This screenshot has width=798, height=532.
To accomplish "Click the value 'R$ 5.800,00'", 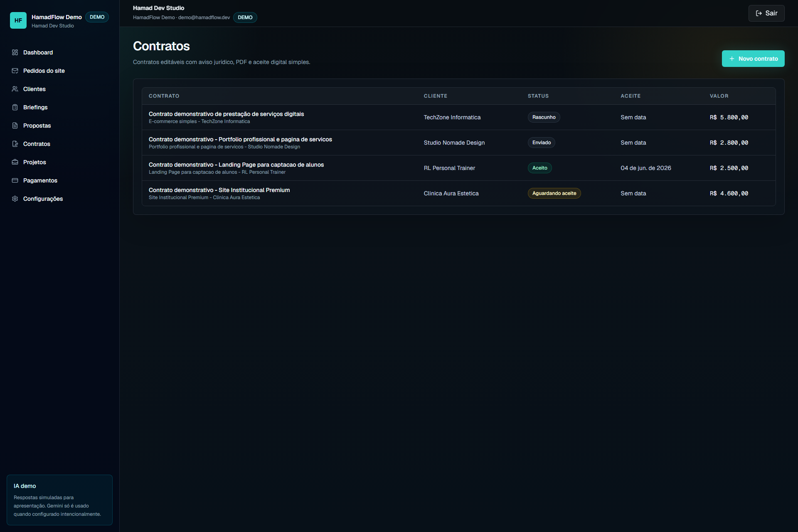I will click(729, 117).
